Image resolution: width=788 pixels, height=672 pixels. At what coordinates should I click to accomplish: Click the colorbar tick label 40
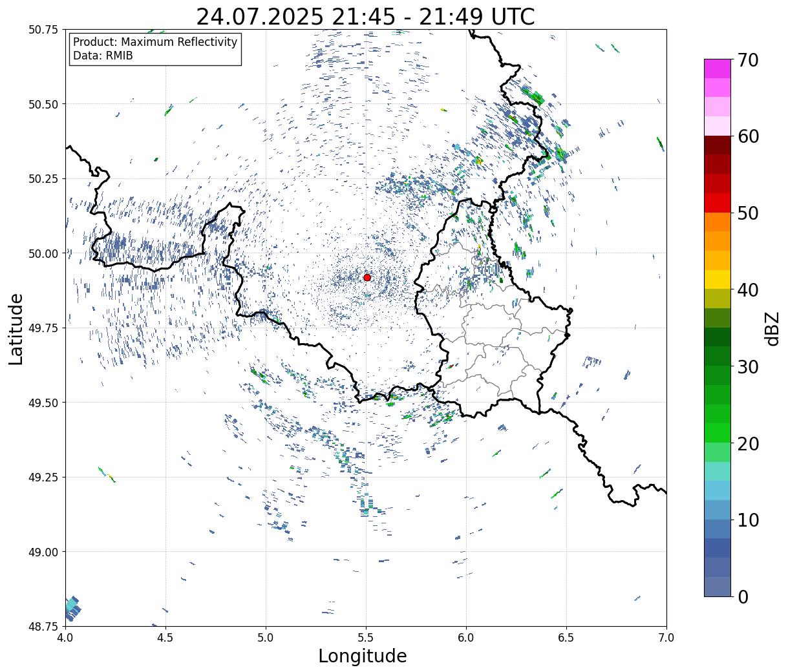(747, 290)
